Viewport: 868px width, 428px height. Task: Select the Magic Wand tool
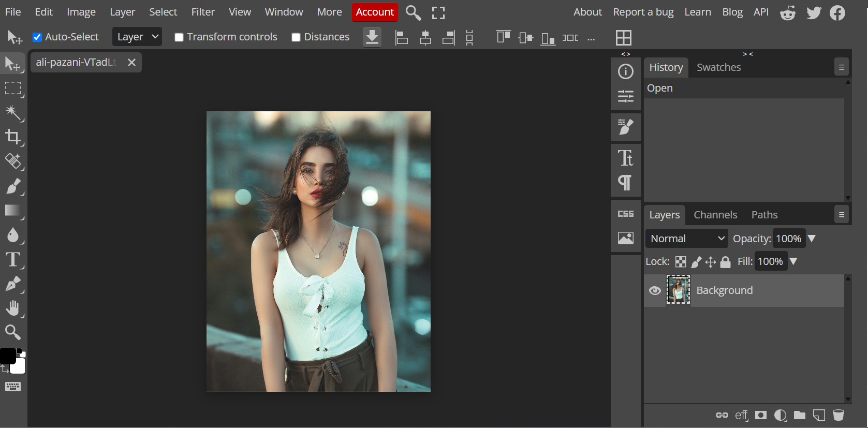tap(13, 112)
